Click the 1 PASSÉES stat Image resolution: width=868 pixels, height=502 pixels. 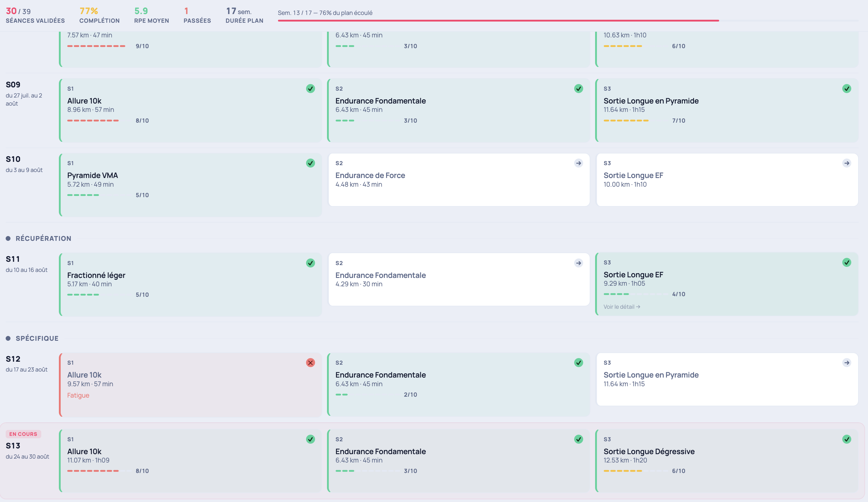pyautogui.click(x=197, y=16)
